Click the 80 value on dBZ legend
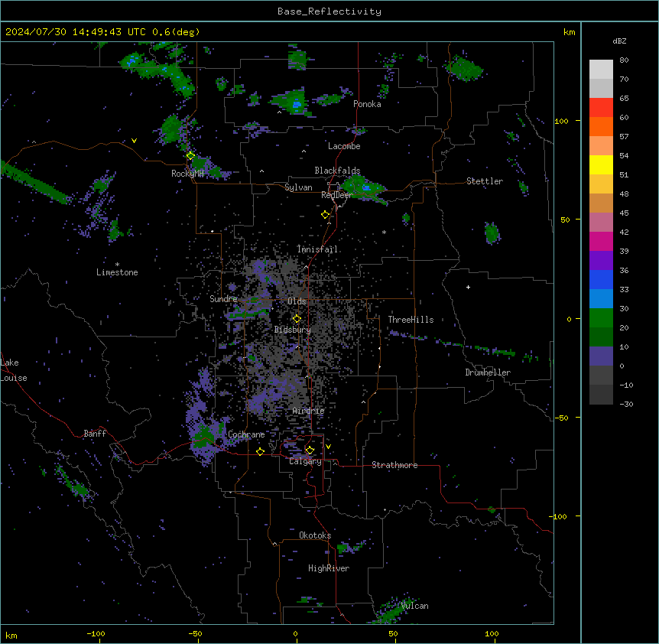The width and height of the screenshot is (659, 644). 624,60
